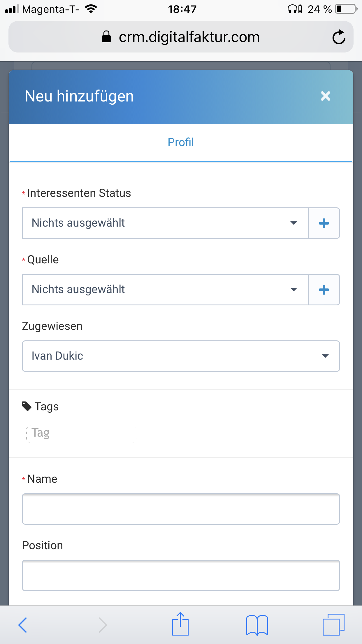Image resolution: width=362 pixels, height=644 pixels.
Task: Focus the Tag input field
Action: tap(81, 433)
